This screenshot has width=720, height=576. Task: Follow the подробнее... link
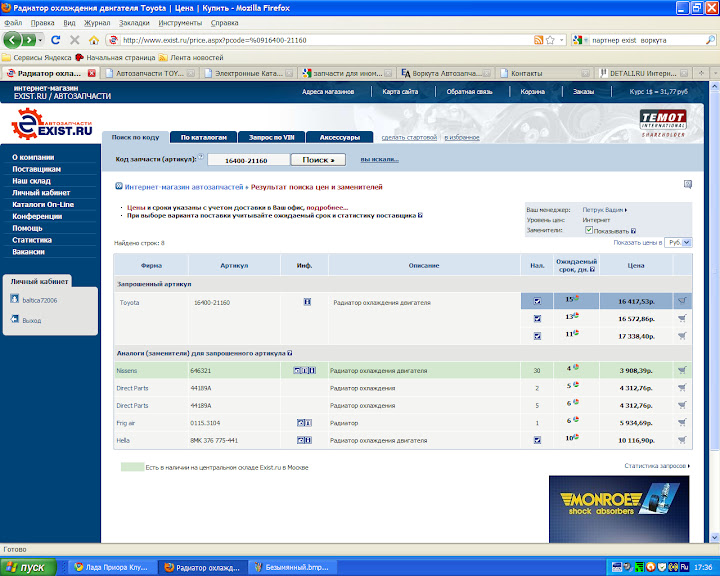[327, 208]
